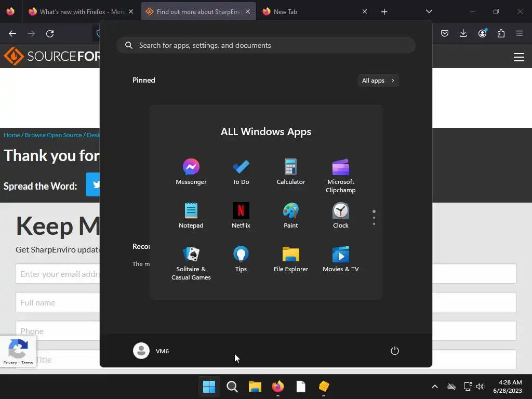The height and width of the screenshot is (399, 532).
Task: List all tabs dropdown arrow
Action: [429, 11]
